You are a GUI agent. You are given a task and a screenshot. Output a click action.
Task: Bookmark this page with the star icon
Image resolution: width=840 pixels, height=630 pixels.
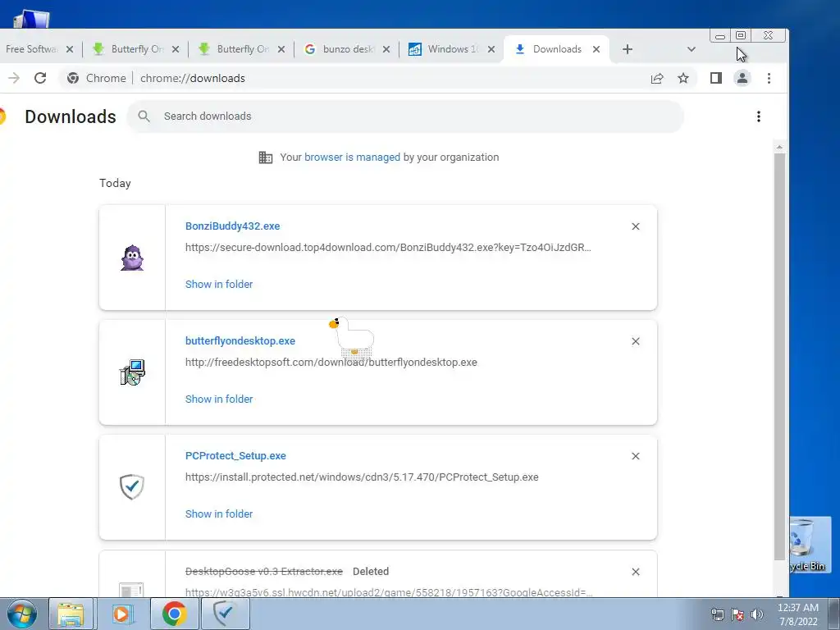(683, 78)
